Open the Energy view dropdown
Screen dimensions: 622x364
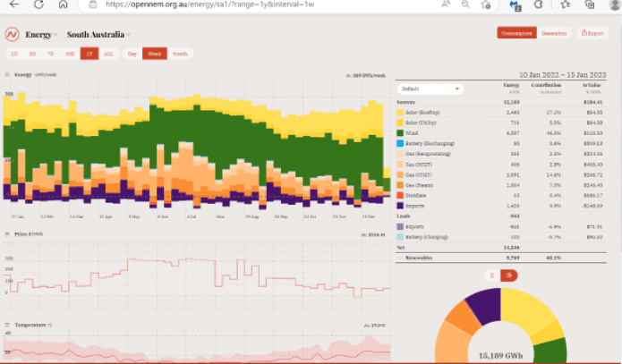pyautogui.click(x=42, y=35)
